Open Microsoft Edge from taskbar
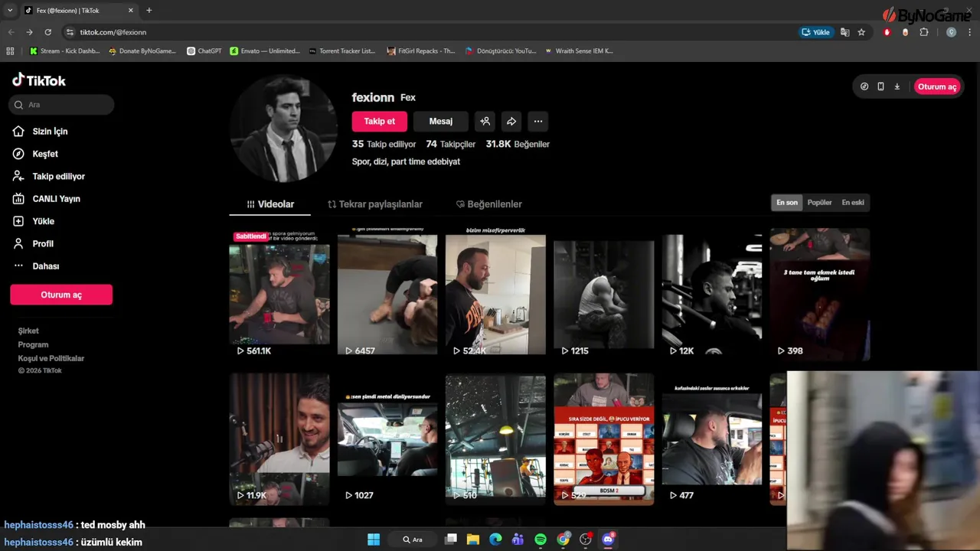This screenshot has height=551, width=980. pyautogui.click(x=495, y=540)
